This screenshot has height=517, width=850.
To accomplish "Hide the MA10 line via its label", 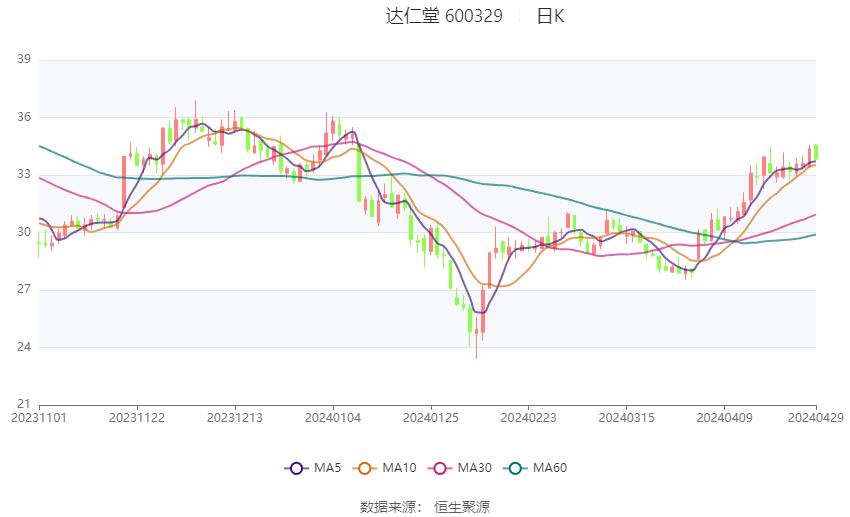I will pos(399,468).
